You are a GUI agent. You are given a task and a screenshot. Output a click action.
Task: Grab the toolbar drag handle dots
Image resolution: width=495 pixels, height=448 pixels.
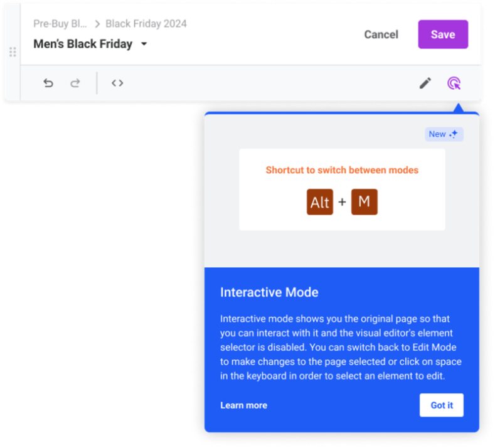coord(13,52)
